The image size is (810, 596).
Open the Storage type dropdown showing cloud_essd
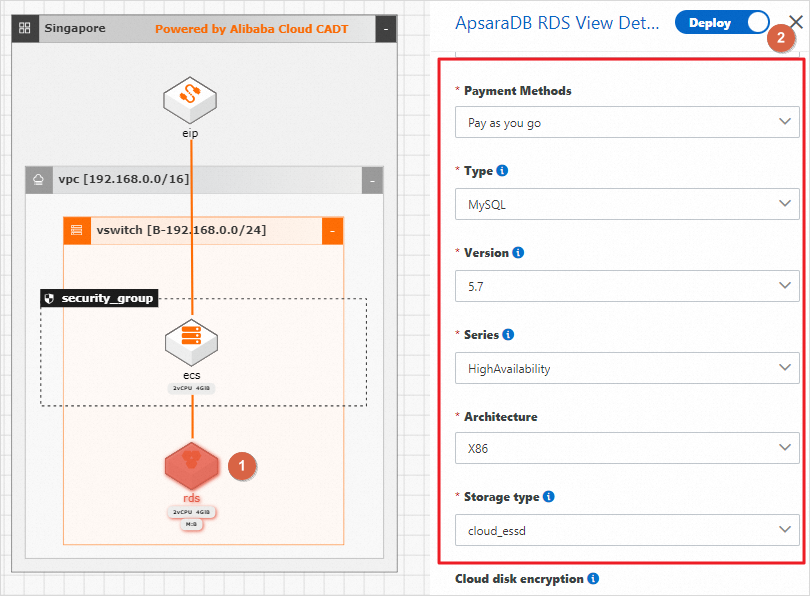[627, 530]
